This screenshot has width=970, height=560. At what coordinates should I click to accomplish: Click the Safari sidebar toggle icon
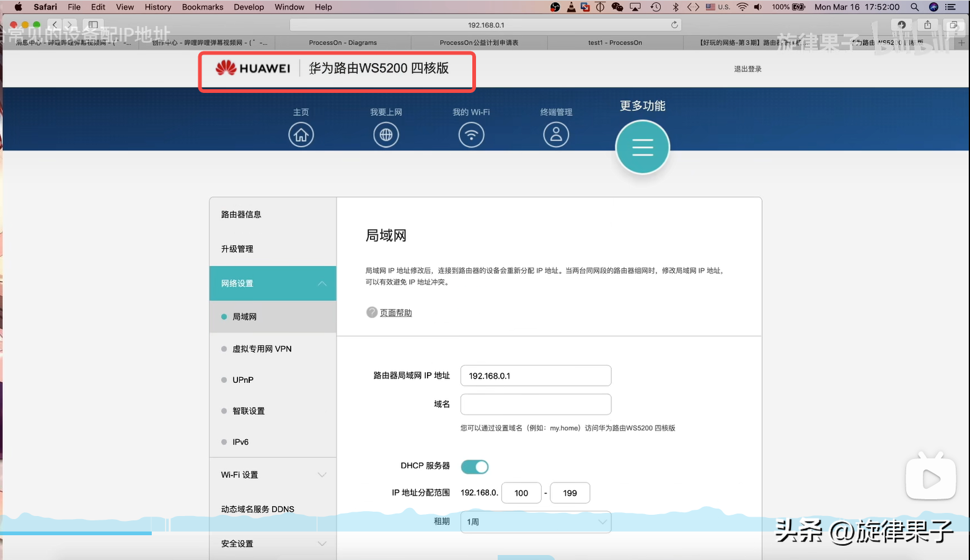(x=93, y=25)
